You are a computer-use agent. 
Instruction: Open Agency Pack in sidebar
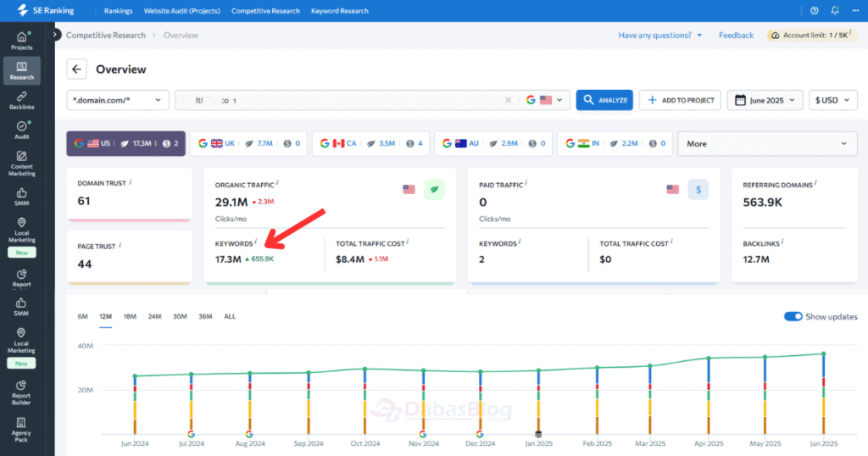[21, 430]
